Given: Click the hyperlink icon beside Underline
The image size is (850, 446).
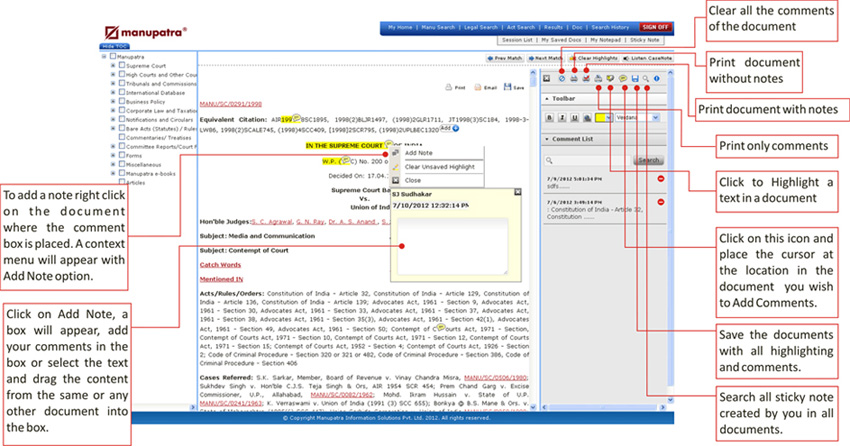Looking at the screenshot, I should click(587, 118).
